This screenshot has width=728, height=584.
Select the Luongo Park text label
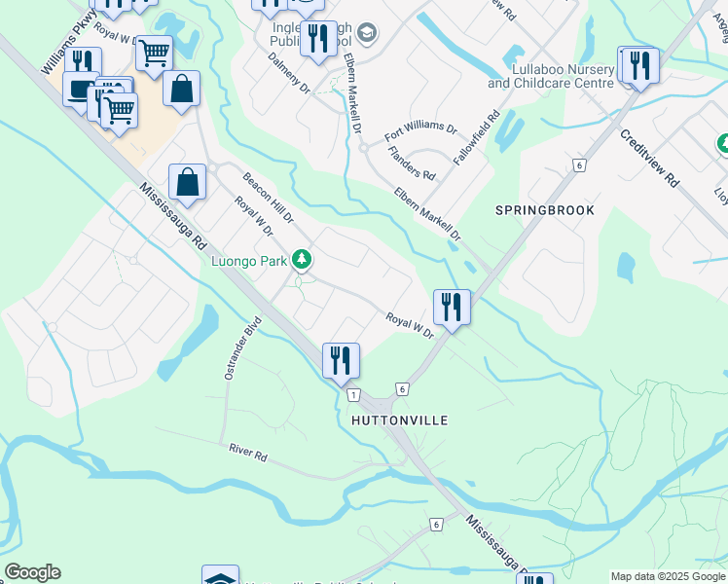249,262
